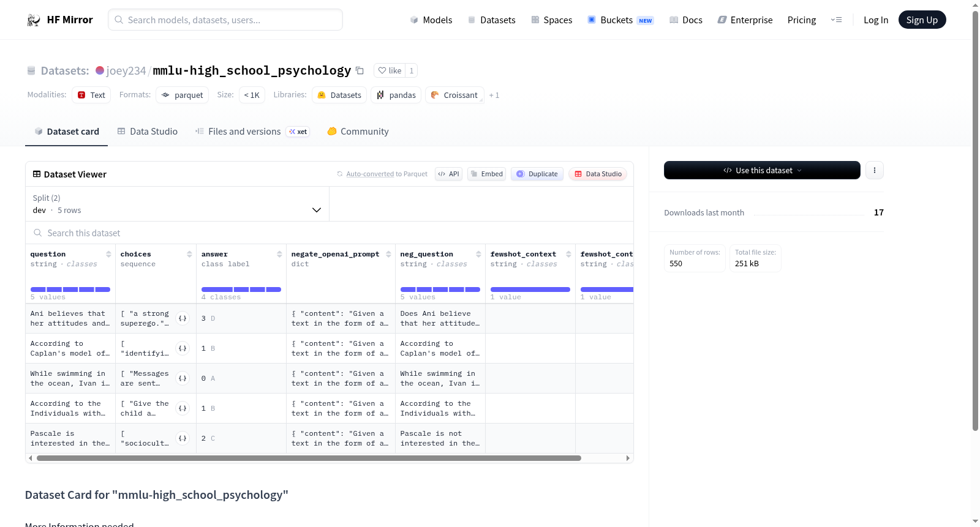Open the dataset three-dot options menu
This screenshot has height=527, width=980.
875,170
